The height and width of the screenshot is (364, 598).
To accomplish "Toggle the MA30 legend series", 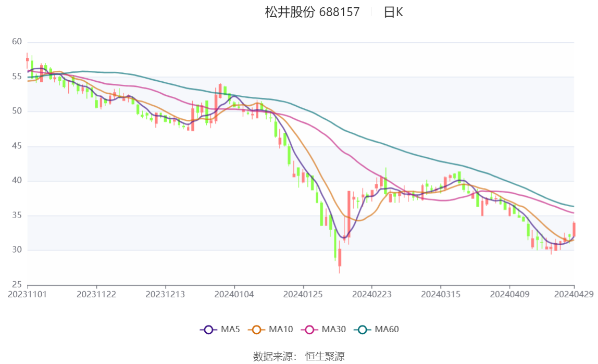I will pos(323,329).
